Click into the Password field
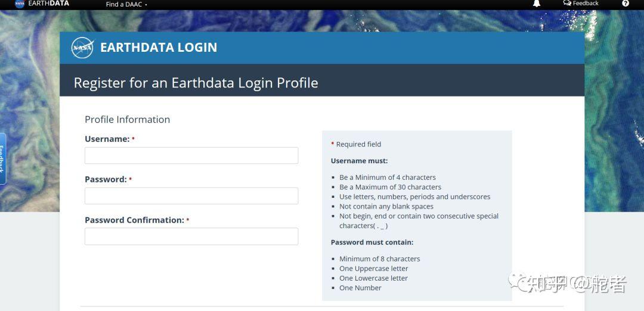 coord(191,196)
